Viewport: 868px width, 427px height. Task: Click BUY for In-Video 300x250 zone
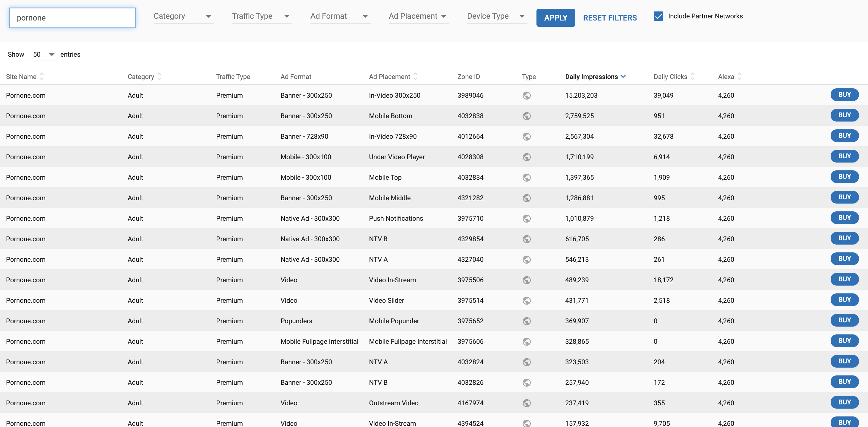844,95
